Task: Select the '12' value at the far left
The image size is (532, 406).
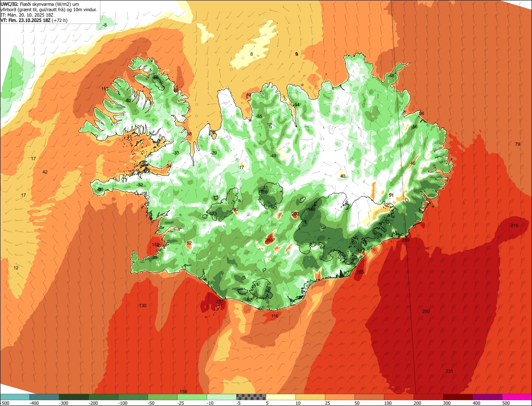Action: (x=16, y=268)
